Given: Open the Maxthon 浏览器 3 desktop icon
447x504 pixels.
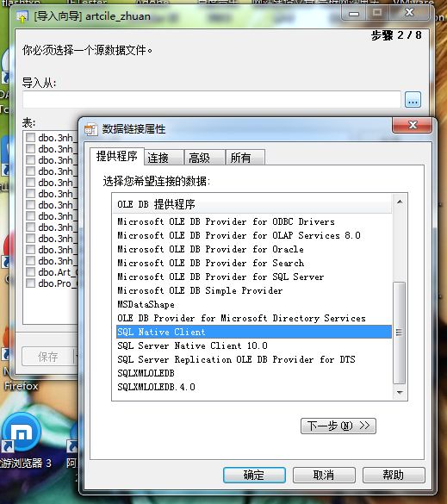Looking at the screenshot, I should (22, 432).
